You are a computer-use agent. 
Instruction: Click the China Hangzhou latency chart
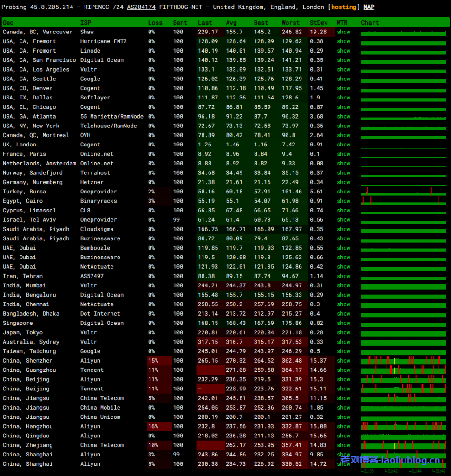pyautogui.click(x=403, y=426)
